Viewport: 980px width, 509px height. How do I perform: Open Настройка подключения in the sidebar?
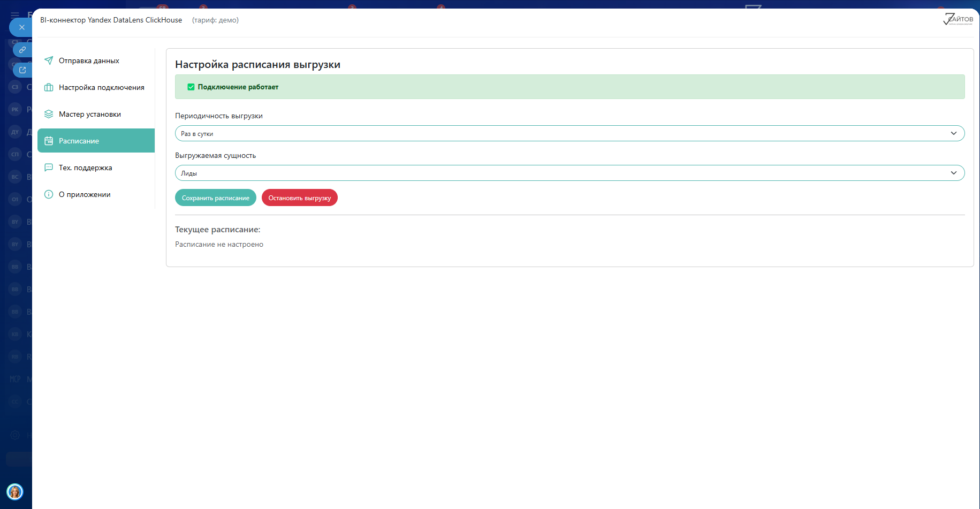[96, 87]
